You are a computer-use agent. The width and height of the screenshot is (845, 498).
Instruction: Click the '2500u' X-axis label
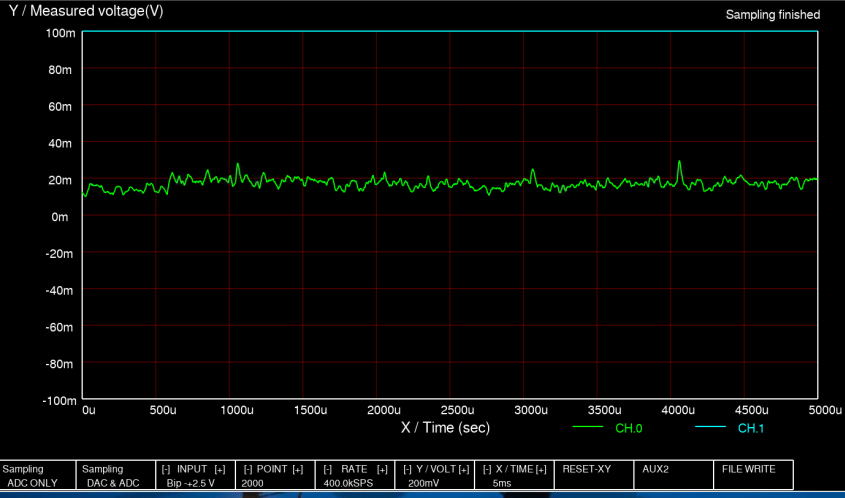pyautogui.click(x=457, y=411)
